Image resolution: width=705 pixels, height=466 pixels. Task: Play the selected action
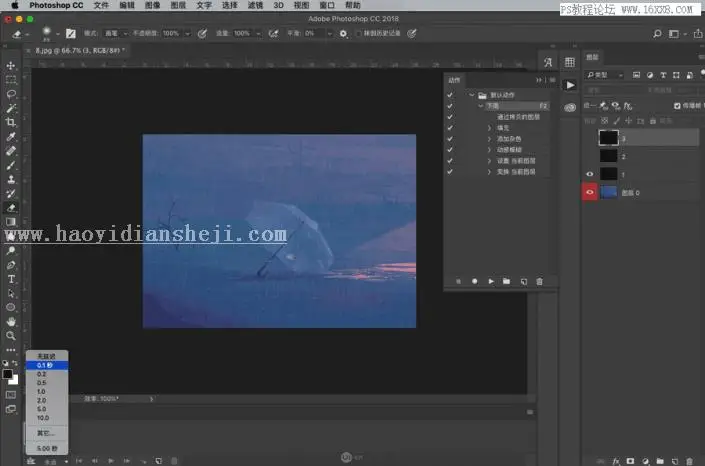pos(491,281)
